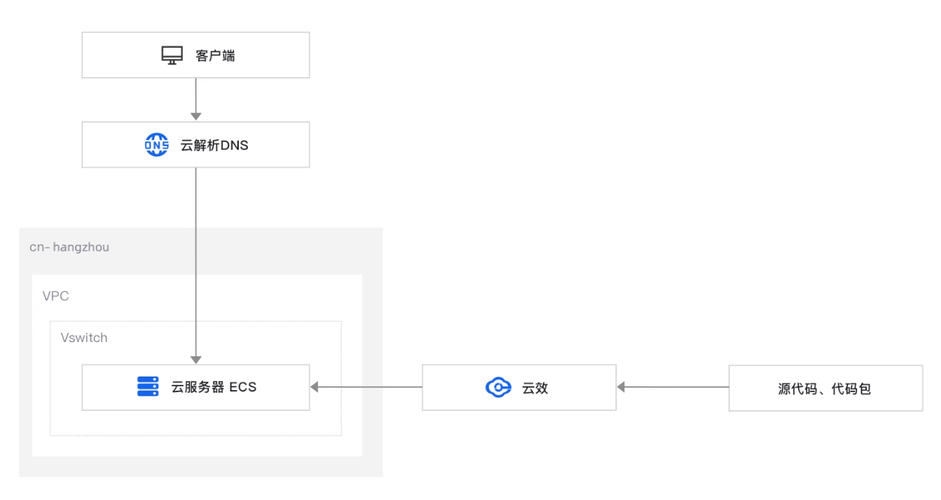Click the Vswitch label text
941x500 pixels.
[84, 338]
